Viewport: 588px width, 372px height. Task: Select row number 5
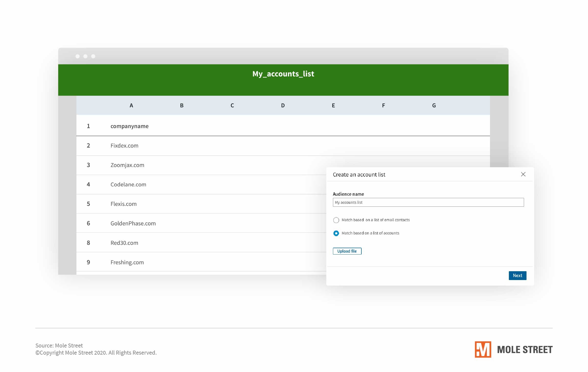pos(88,204)
